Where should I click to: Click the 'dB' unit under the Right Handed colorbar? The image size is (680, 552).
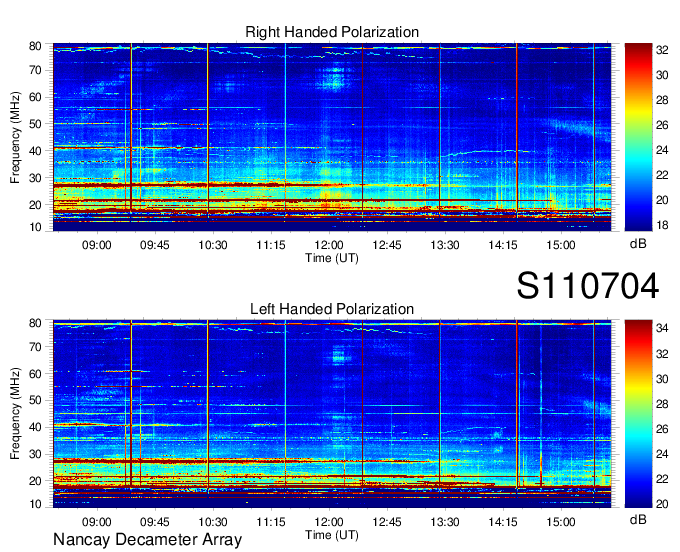click(638, 244)
